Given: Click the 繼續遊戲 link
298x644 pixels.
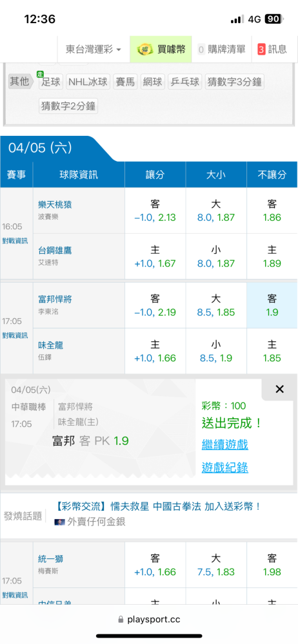Looking at the screenshot, I should click(x=225, y=444).
